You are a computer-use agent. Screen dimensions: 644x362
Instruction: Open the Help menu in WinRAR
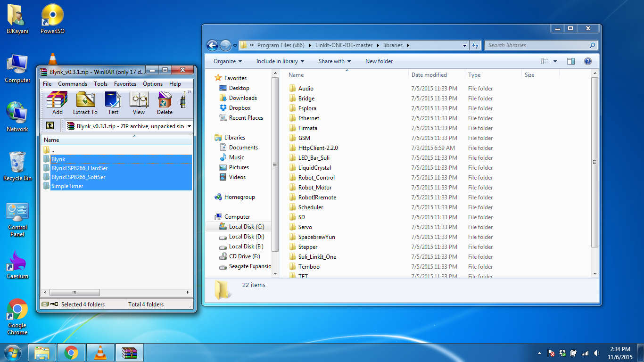point(175,84)
